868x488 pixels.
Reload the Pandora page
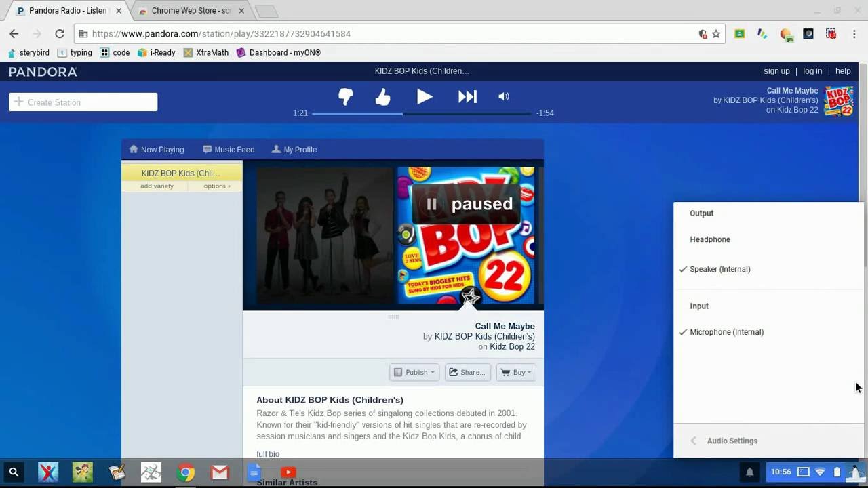point(60,34)
